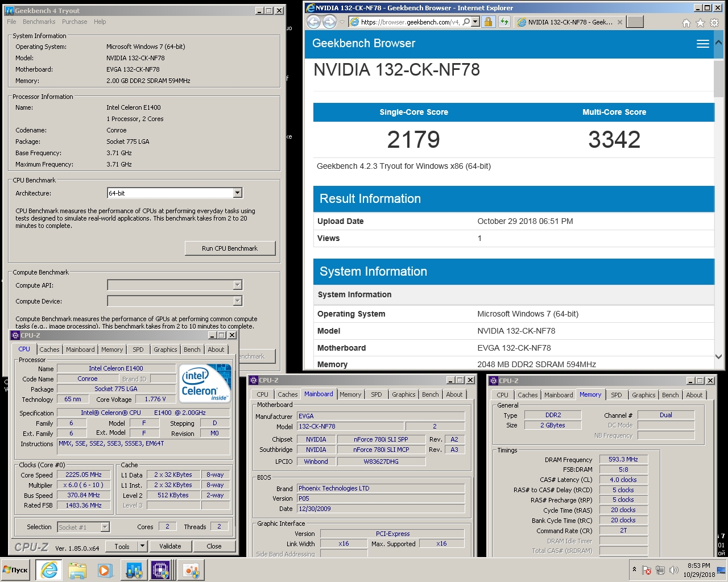Viewport: 728px width, 582px height.
Task: Open the IE tools gear menu
Action: click(714, 23)
